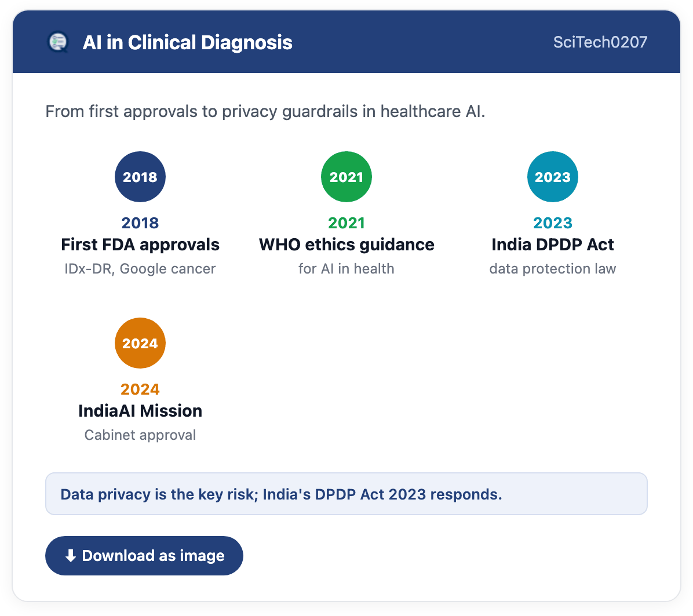The width and height of the screenshot is (693, 616).
Task: Click the IDx-DR, Google cancer subtitle
Action: (x=140, y=269)
